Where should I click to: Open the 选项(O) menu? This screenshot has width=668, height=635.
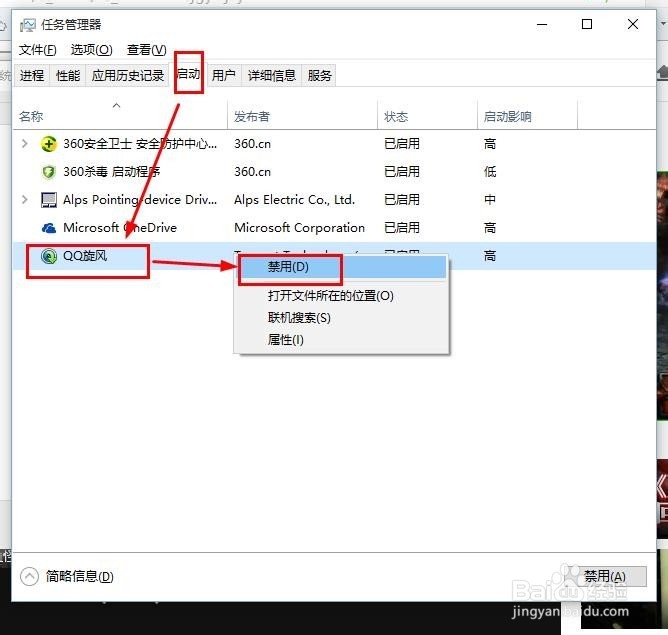91,50
